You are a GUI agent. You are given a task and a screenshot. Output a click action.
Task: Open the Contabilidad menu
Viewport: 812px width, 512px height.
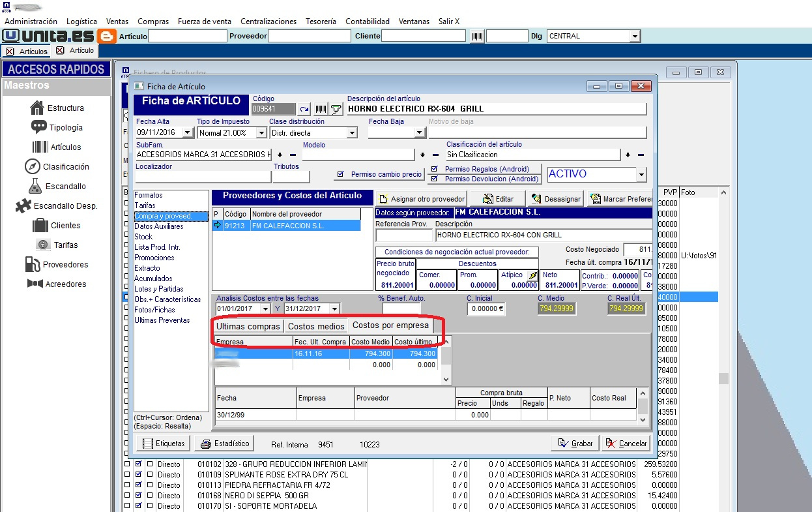(368, 22)
